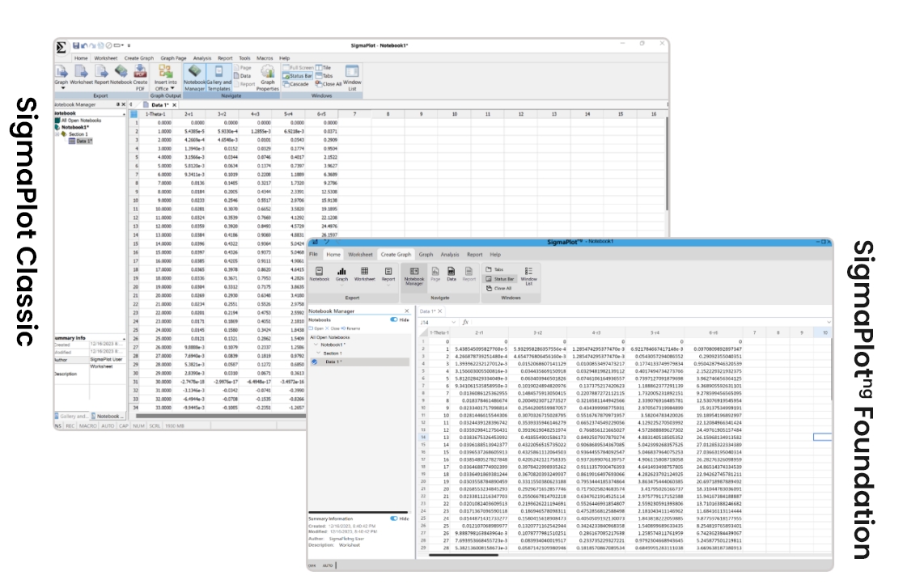Toggle the Status Bar in SigmaPlot ng
Viewport: 903px width, 588px height.
point(501,279)
